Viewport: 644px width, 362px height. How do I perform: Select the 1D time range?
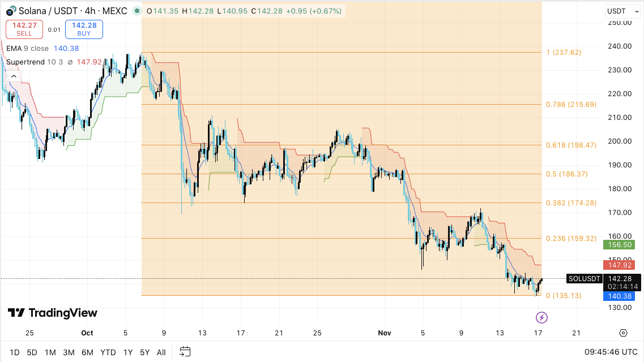15,352
